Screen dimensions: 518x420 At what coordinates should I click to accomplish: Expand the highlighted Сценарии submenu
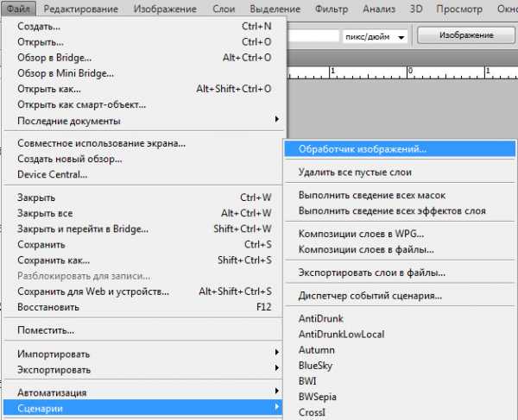[x=144, y=409]
